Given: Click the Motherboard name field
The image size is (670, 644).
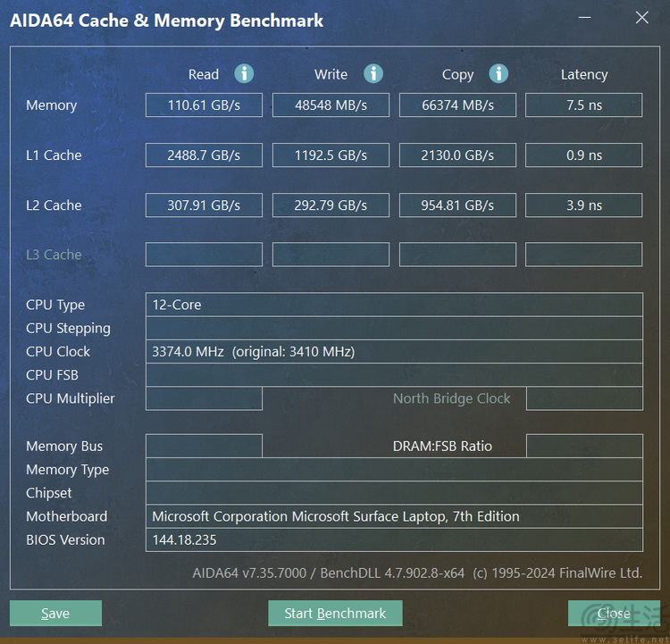Looking at the screenshot, I should [394, 516].
